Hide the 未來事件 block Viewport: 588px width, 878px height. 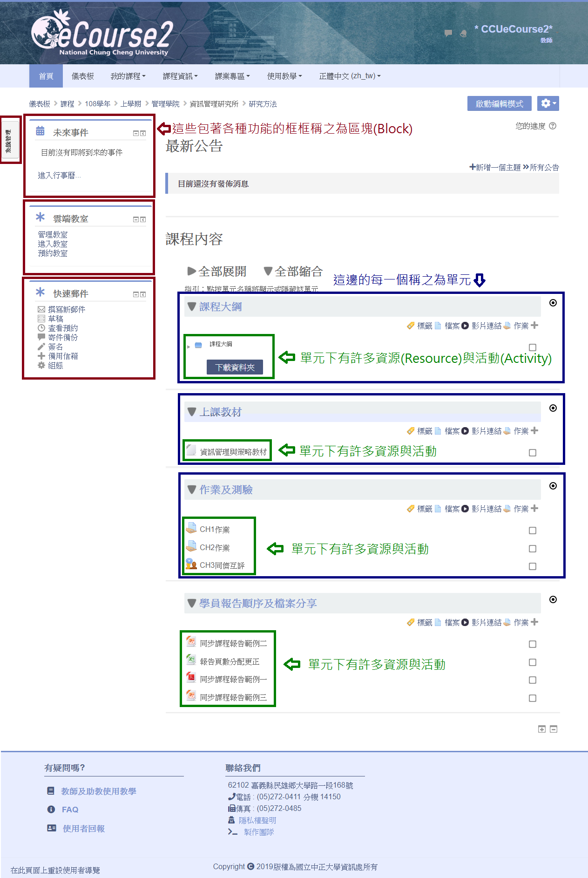pyautogui.click(x=136, y=133)
